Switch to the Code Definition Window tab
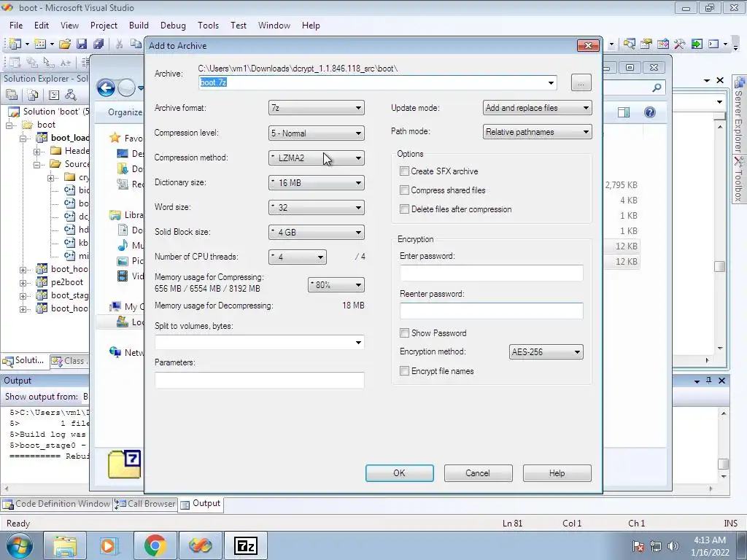The image size is (747, 560). click(x=57, y=504)
